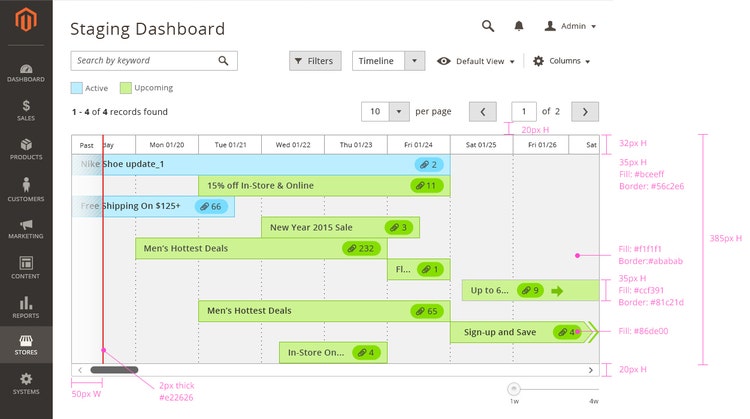Image resolution: width=750 pixels, height=419 pixels.
Task: Open the Admin account menu
Action: click(x=570, y=26)
